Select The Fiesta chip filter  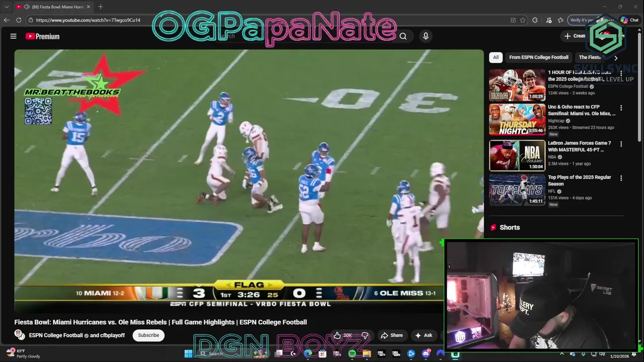point(590,57)
